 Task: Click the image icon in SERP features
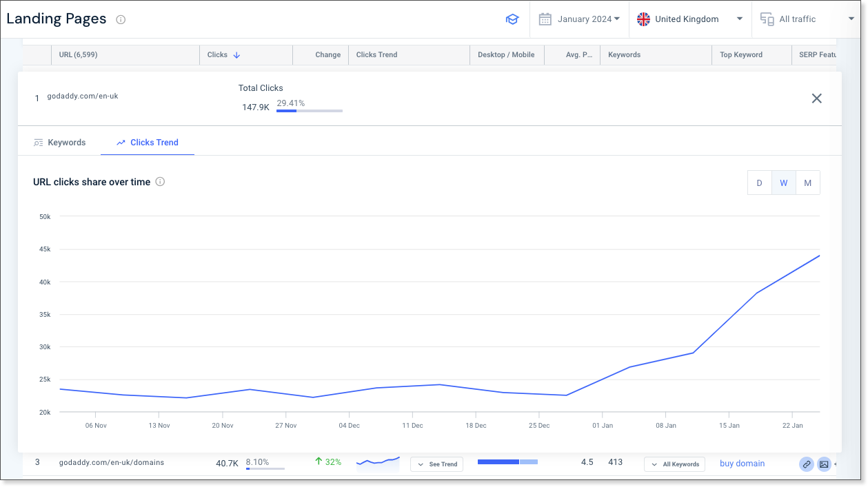[824, 464]
